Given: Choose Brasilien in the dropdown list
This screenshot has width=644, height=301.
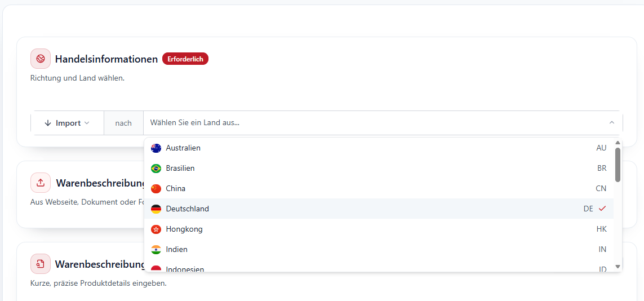Looking at the screenshot, I should tap(180, 169).
